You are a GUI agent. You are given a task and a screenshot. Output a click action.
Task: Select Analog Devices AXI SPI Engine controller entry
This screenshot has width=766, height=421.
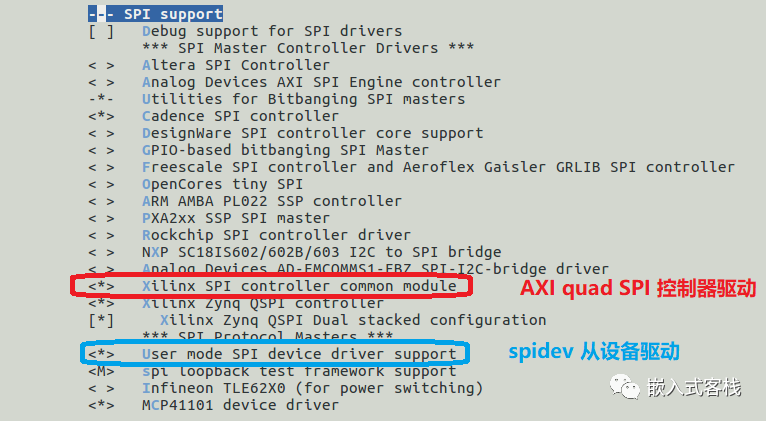pyautogui.click(x=321, y=82)
